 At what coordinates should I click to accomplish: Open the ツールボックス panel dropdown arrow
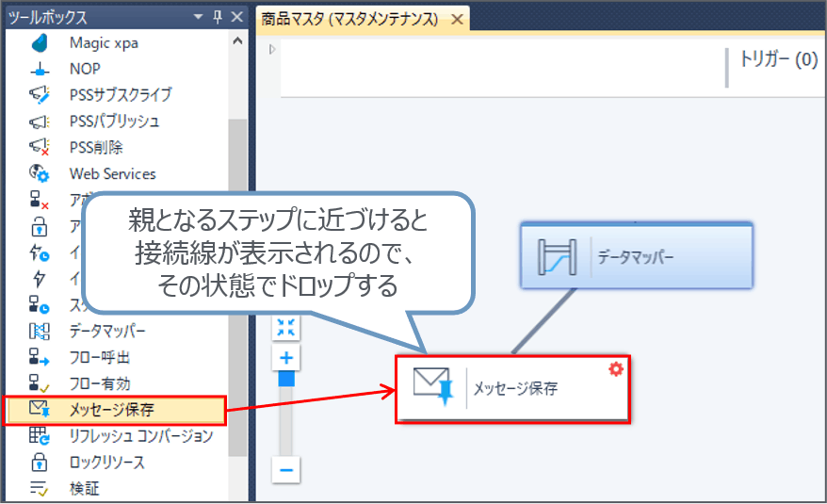[198, 18]
